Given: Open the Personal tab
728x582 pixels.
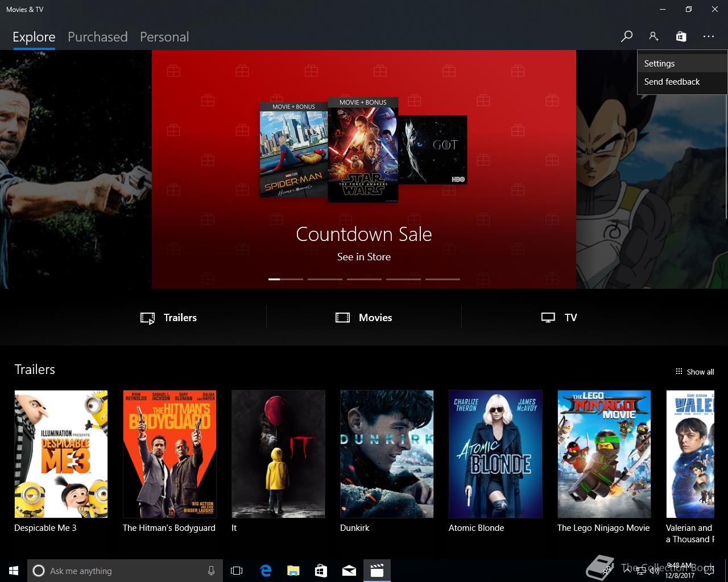Looking at the screenshot, I should pos(164,37).
